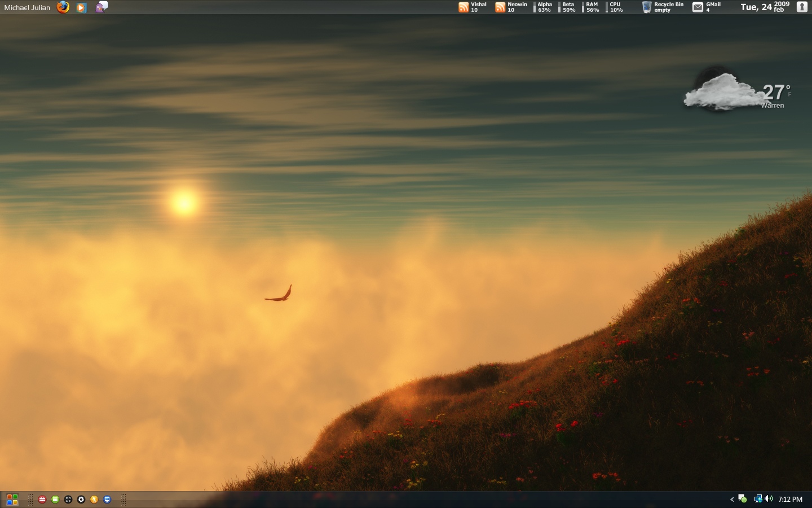Click the left taskbar toolbar grip handle

coord(30,500)
